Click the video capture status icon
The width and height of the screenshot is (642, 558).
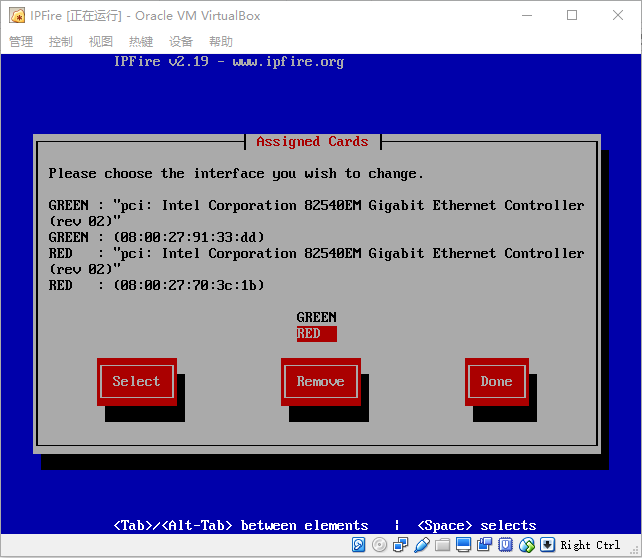pyautogui.click(x=485, y=545)
